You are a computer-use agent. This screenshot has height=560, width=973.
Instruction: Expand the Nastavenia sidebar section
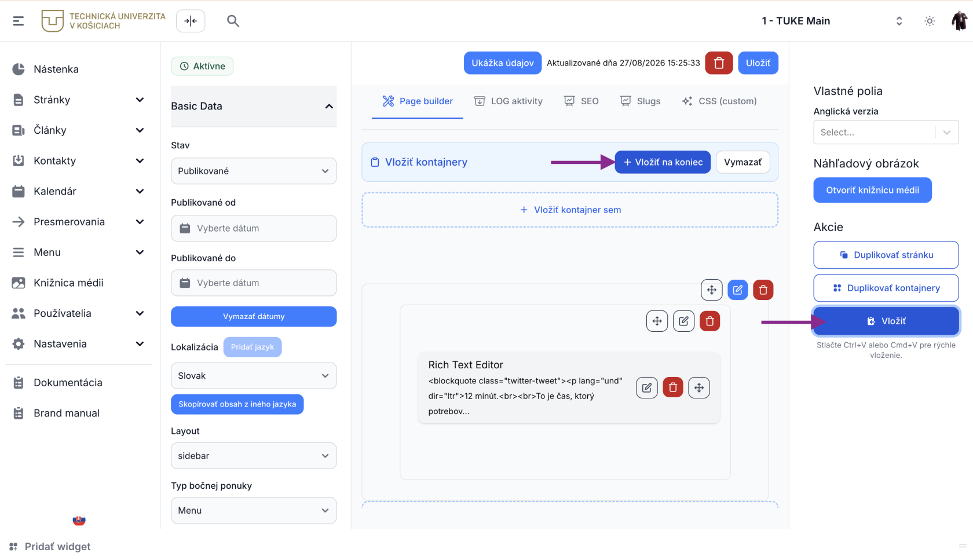[79, 344]
